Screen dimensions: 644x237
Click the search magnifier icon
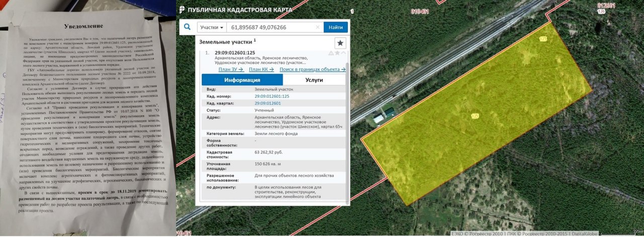pos(187,27)
